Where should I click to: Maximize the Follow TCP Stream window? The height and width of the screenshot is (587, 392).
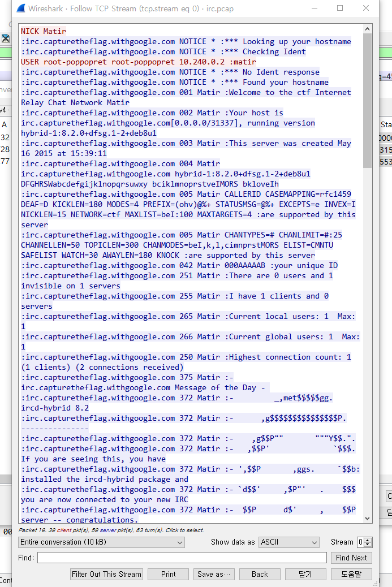pyautogui.click(x=340, y=8)
